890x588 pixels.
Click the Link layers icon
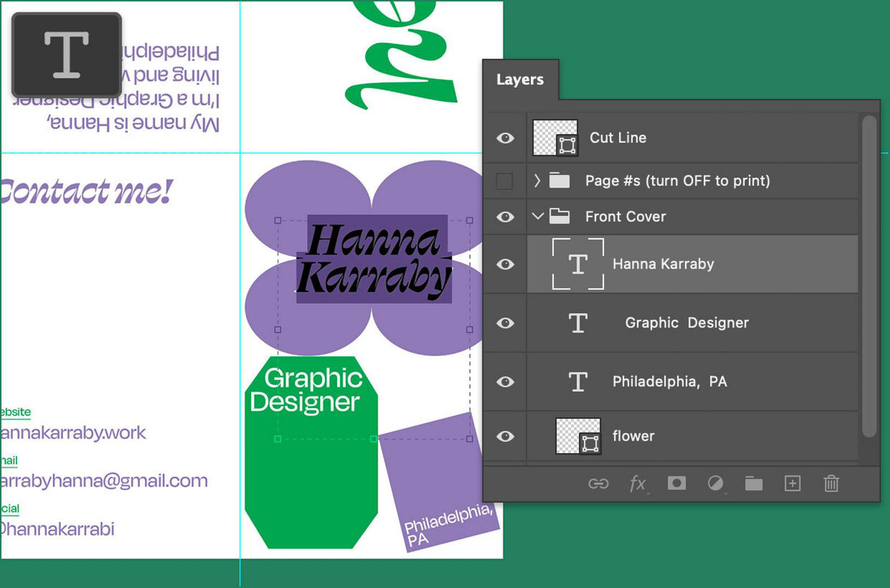(x=598, y=483)
